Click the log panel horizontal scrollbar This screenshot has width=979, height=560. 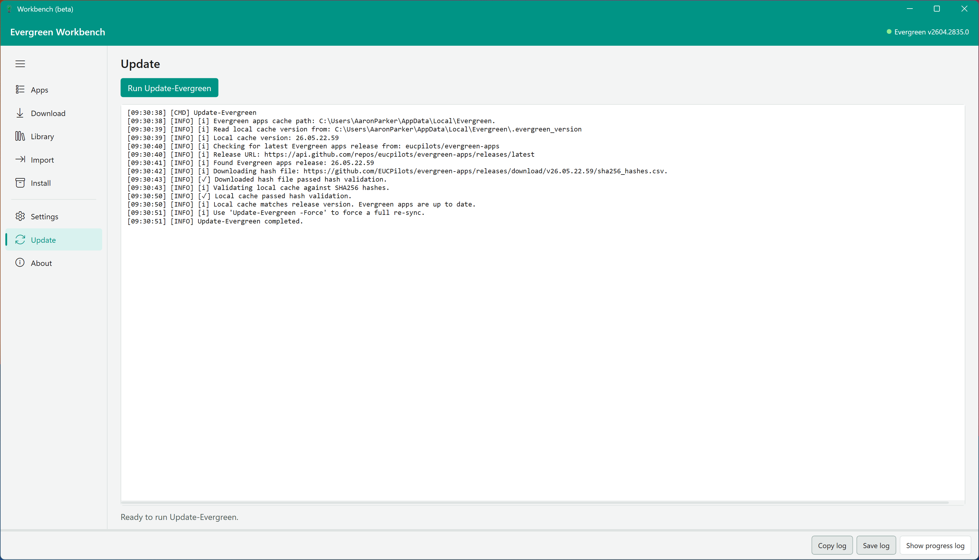coord(535,502)
